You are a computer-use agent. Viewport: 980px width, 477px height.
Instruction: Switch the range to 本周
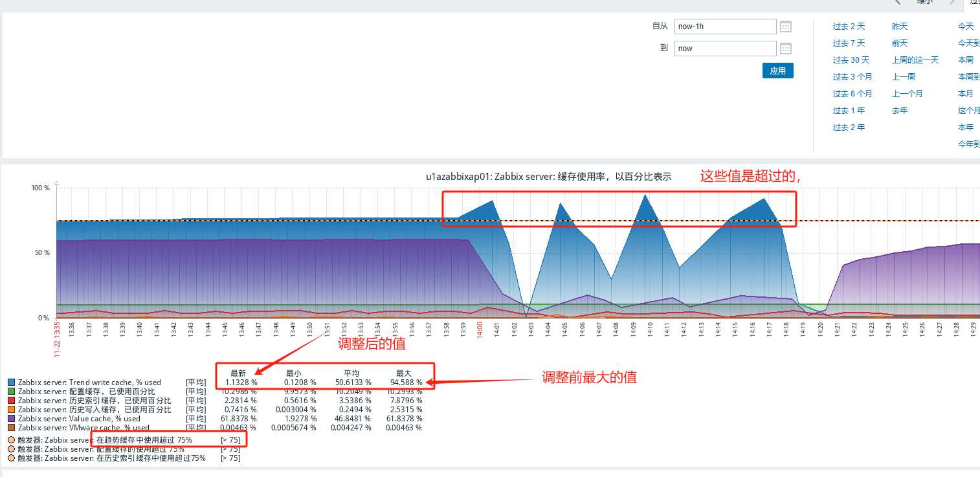(966, 60)
